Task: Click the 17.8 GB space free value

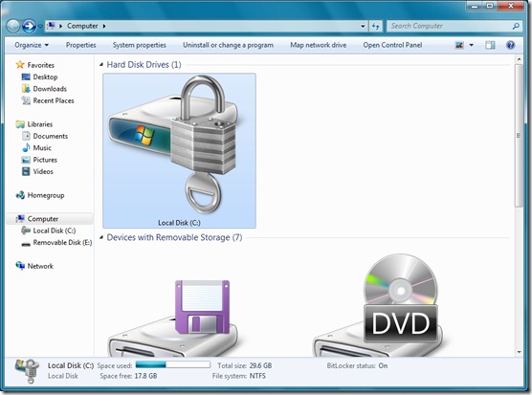Action: pyautogui.click(x=145, y=376)
